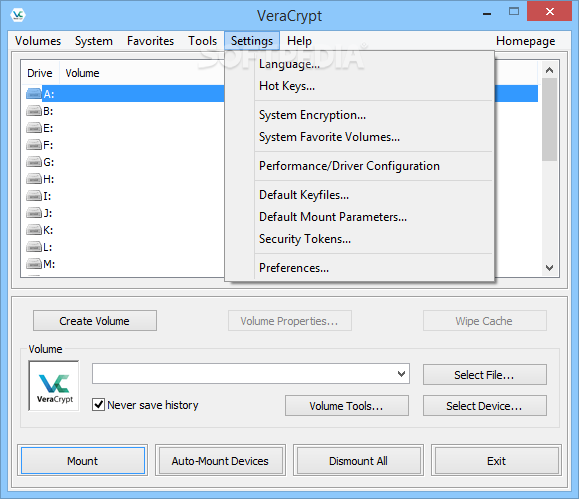Toggle Never save history checkbox
Image resolution: width=579 pixels, height=499 pixels.
[x=98, y=405]
